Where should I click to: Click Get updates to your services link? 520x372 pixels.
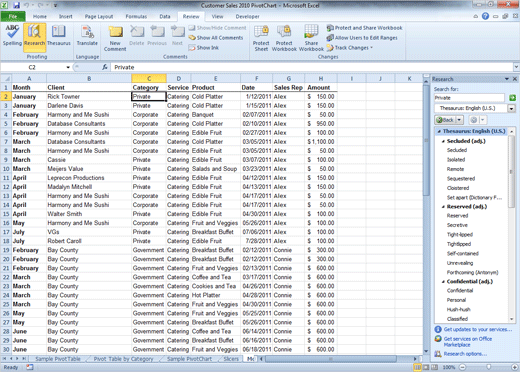478,329
